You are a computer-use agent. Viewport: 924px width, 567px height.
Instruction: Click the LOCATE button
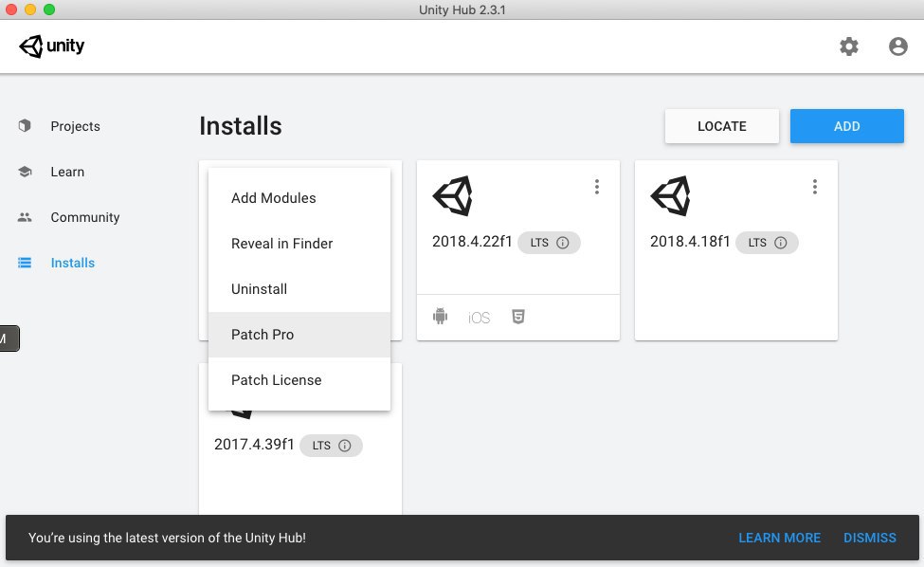[x=722, y=126]
